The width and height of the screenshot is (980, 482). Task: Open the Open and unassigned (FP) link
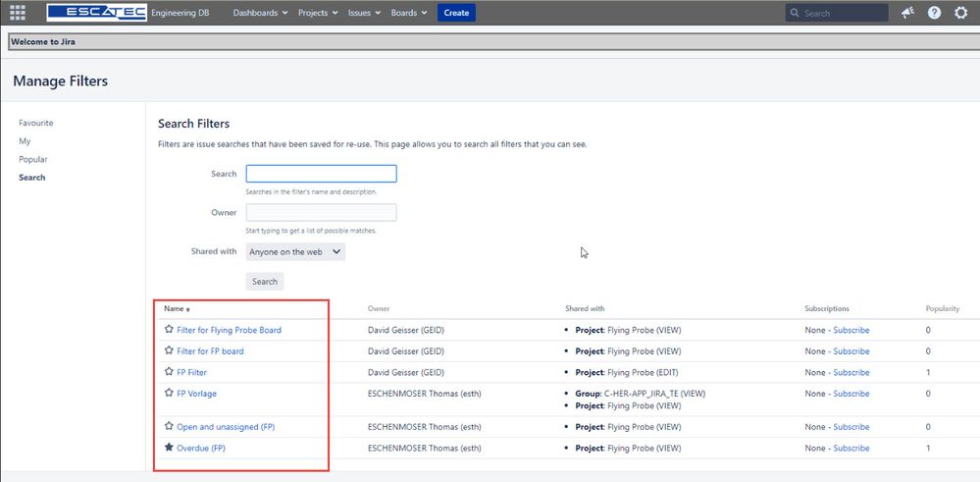point(226,427)
